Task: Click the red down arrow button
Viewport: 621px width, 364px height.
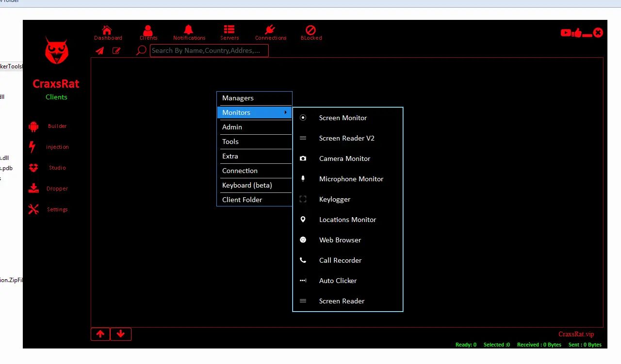Action: coord(120,334)
